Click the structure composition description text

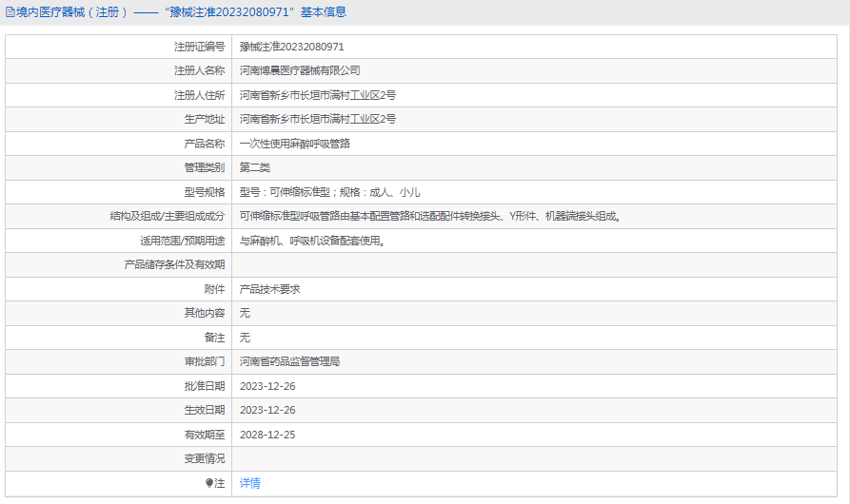pos(430,216)
